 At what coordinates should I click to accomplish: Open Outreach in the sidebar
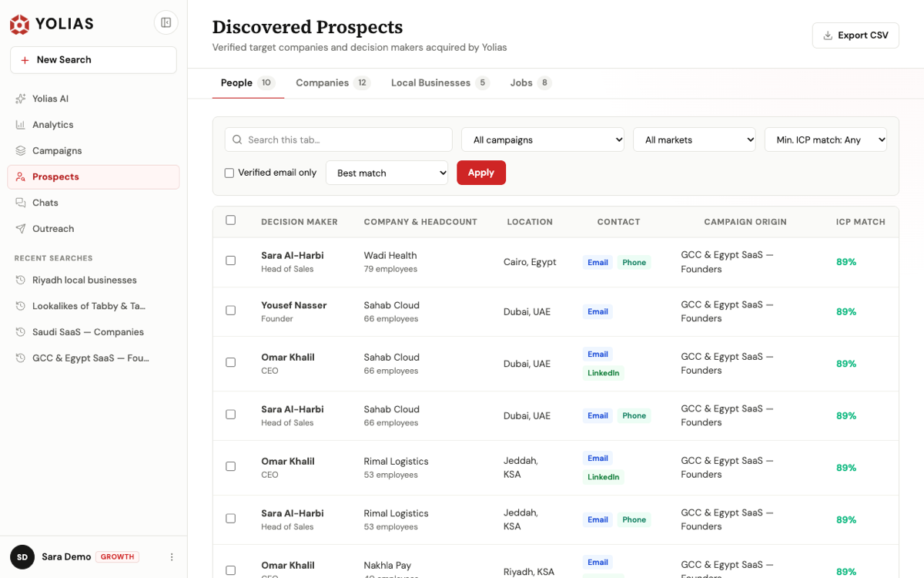coord(93,229)
